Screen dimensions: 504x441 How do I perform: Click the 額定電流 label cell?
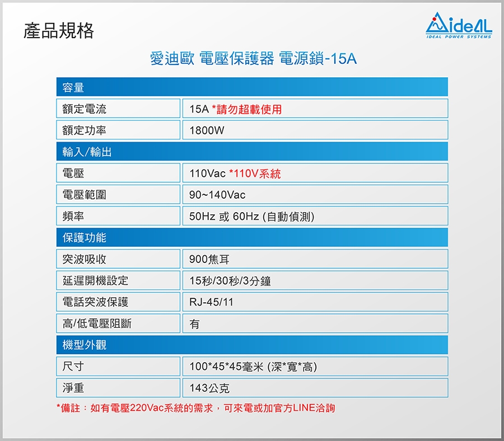(x=118, y=109)
